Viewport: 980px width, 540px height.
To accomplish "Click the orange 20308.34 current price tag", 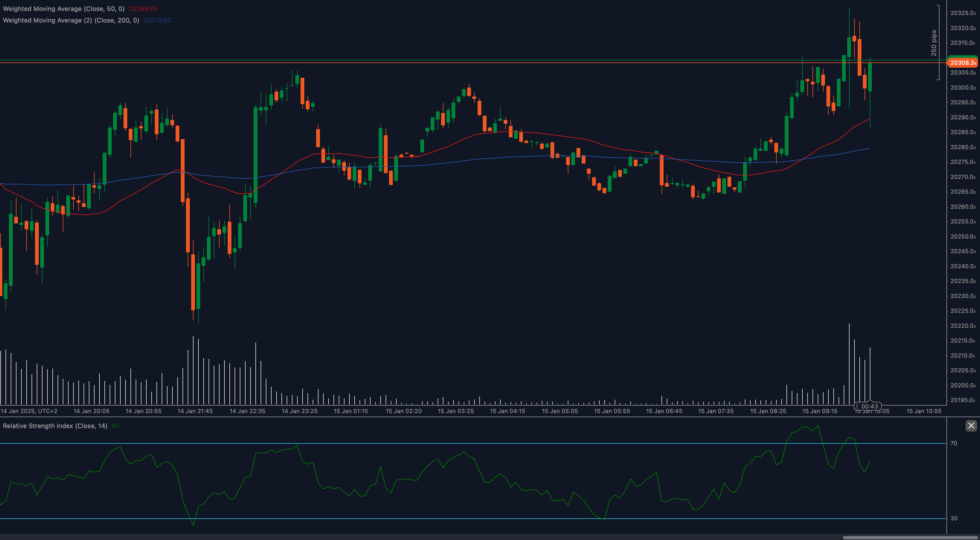I will coord(962,63).
